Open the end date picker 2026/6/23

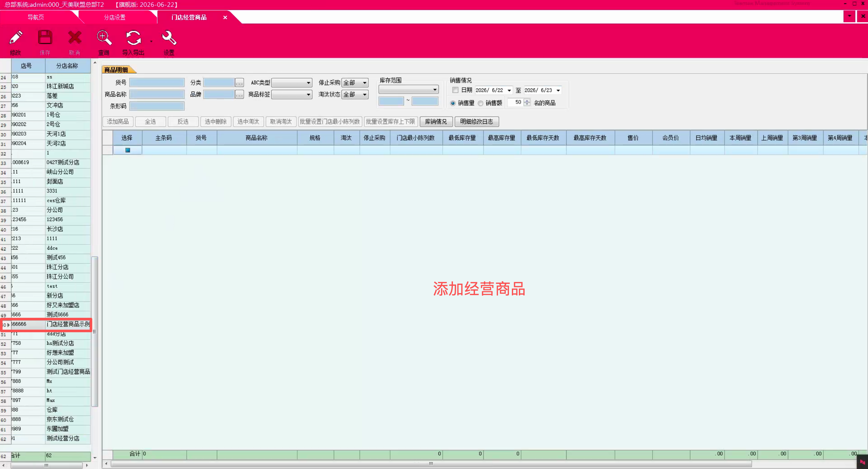point(558,90)
